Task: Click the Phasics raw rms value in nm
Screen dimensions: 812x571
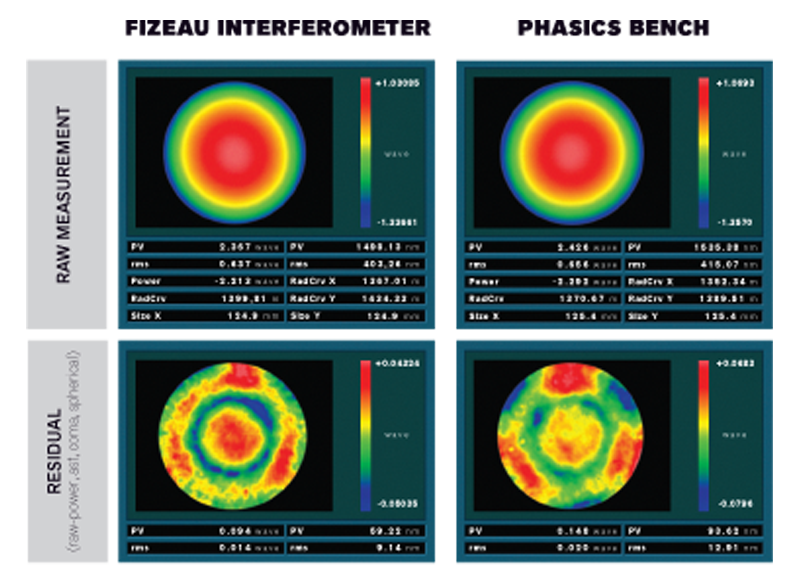Action: click(x=720, y=265)
